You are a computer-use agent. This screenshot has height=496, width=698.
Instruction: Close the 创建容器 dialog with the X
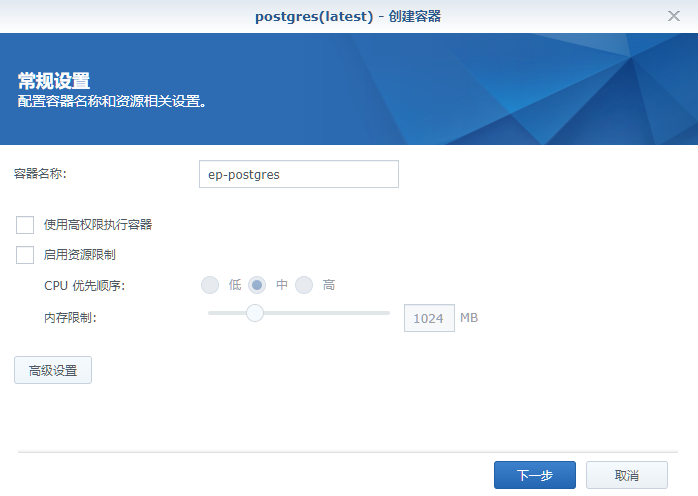674,16
